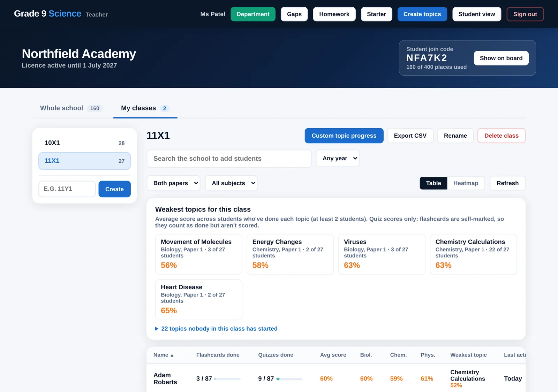Select My classes tab

[145, 108]
